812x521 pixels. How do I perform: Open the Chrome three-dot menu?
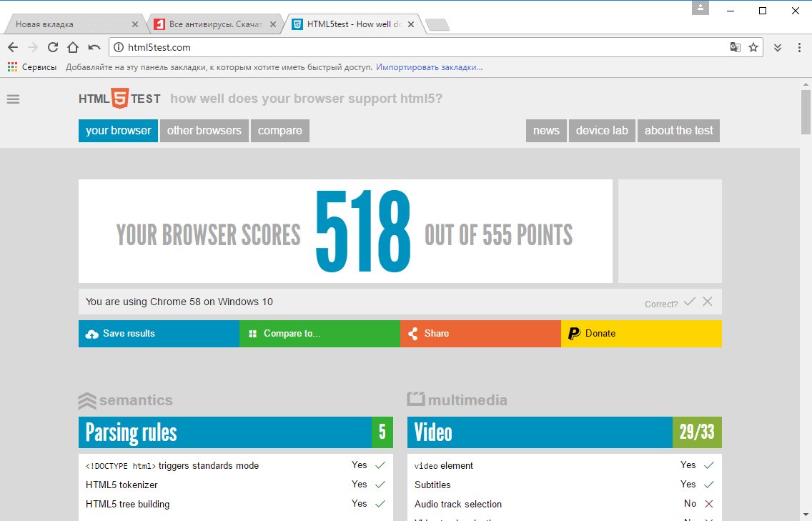click(800, 48)
